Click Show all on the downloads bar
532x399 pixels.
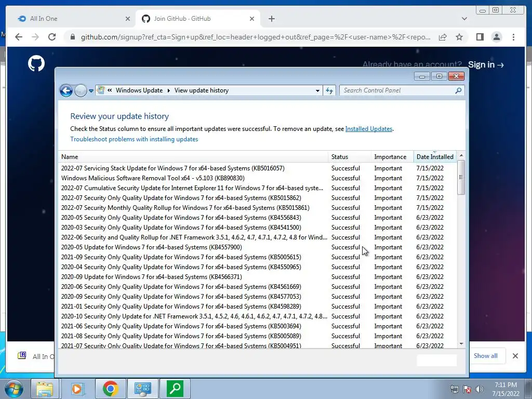(x=486, y=356)
